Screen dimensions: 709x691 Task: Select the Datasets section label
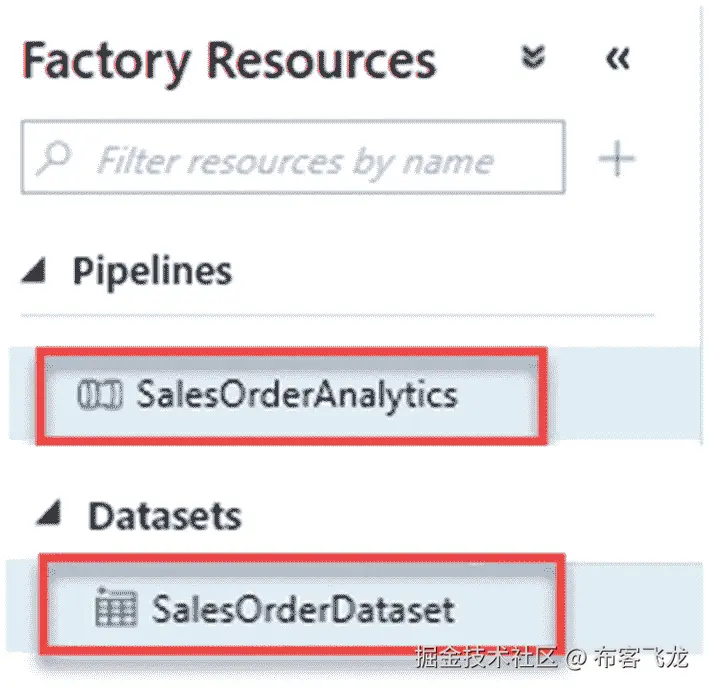point(165,515)
